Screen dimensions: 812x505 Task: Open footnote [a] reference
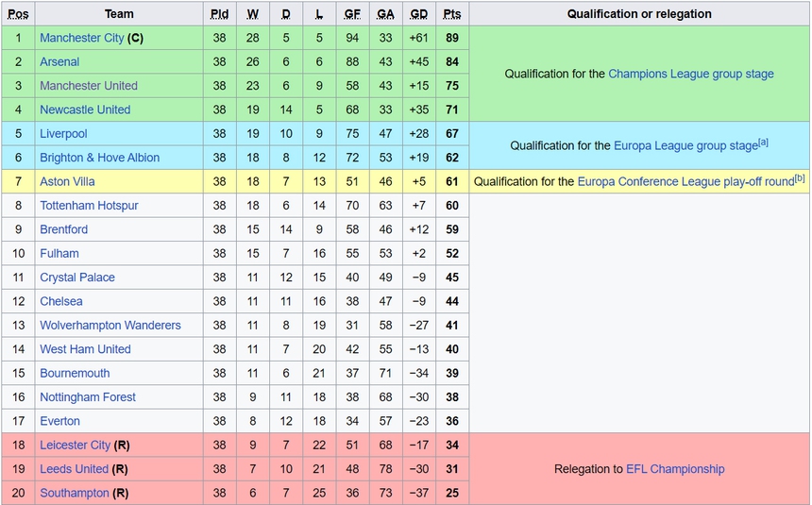tap(763, 143)
